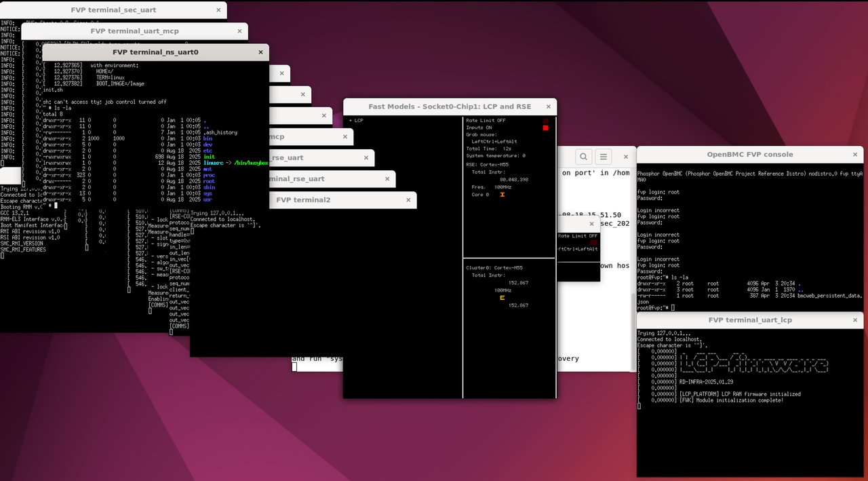Expand the LCP node in Fast Models view
This screenshot has width=868, height=481.
pos(351,120)
